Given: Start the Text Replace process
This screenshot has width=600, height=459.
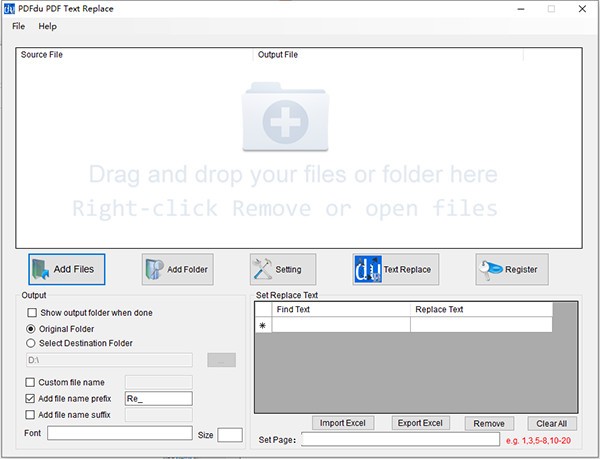Looking at the screenshot, I should coord(396,269).
